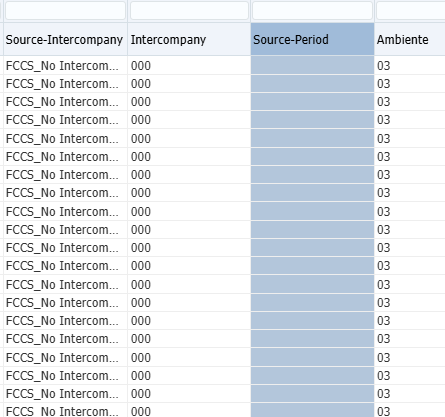445x417 pixels.
Task: Select second row FCCS_No Intercom cell
Action: (x=65, y=83)
